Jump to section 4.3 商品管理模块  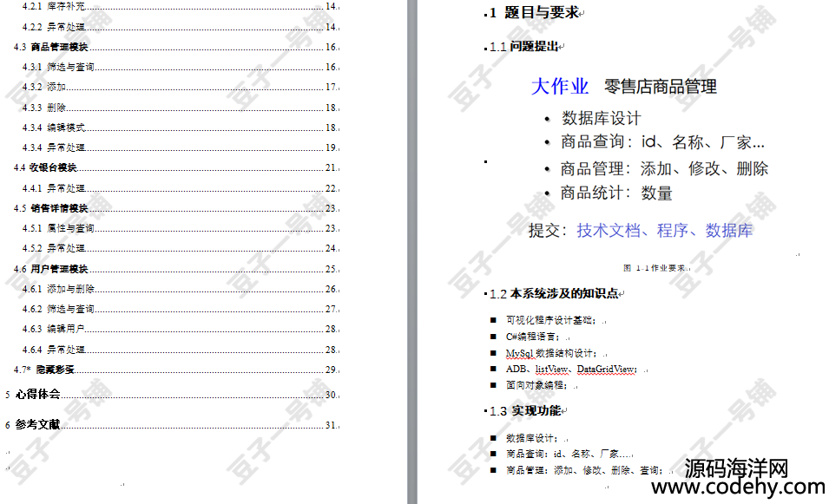pos(175,47)
